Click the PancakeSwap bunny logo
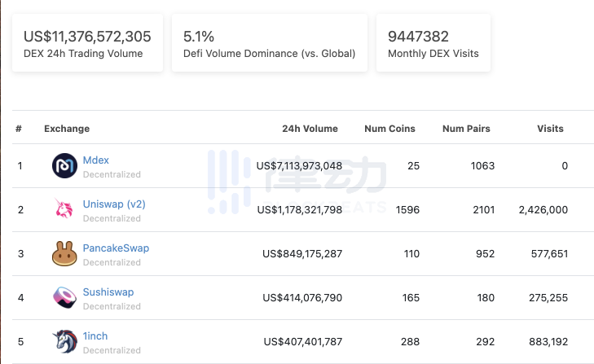Image resolution: width=594 pixels, height=364 pixels. click(x=64, y=253)
